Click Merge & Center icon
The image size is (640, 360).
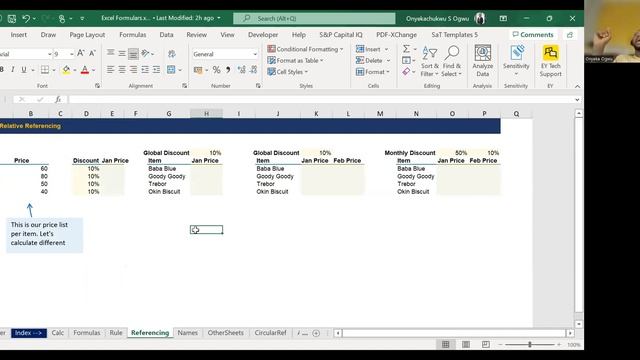click(171, 70)
